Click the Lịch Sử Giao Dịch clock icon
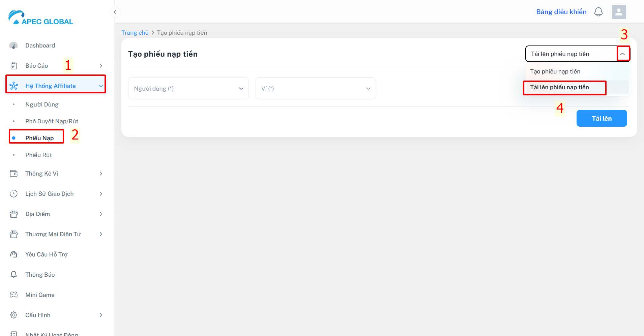This screenshot has width=644, height=336. (13, 194)
